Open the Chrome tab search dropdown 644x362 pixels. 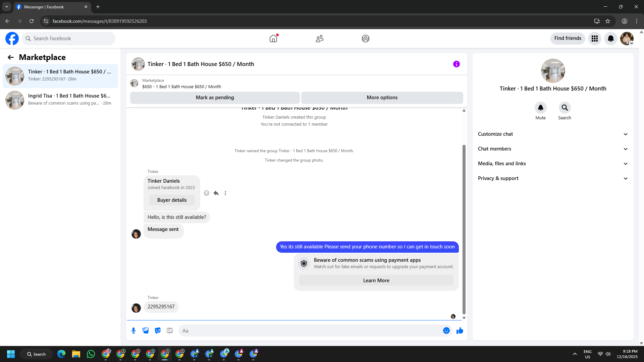7,7
